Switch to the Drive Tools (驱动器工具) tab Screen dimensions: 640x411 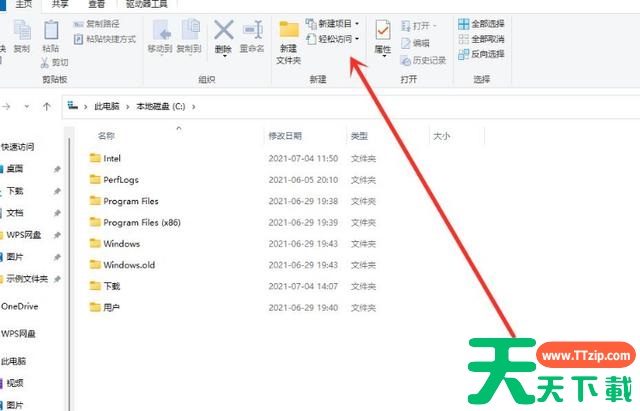click(147, 4)
